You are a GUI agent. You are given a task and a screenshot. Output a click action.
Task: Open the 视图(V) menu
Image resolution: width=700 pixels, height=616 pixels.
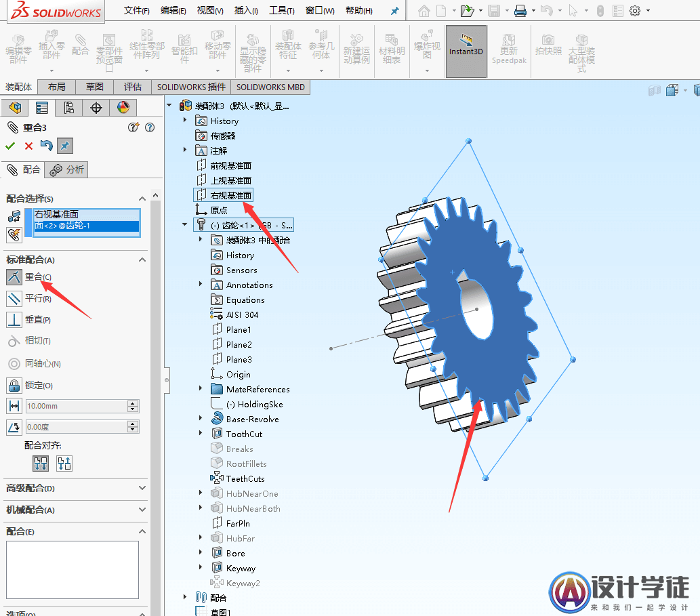coord(210,10)
